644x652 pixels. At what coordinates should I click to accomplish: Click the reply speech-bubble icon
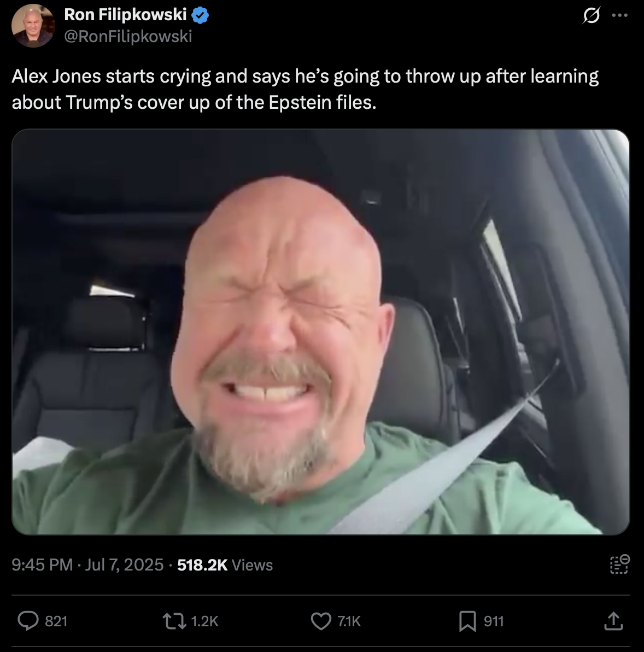coord(28,621)
